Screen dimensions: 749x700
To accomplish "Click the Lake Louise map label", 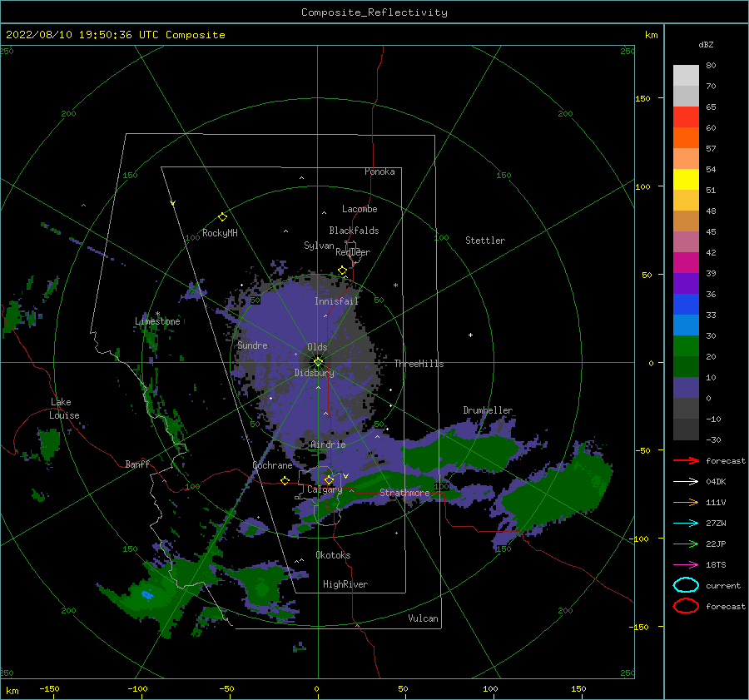I will point(64,409).
